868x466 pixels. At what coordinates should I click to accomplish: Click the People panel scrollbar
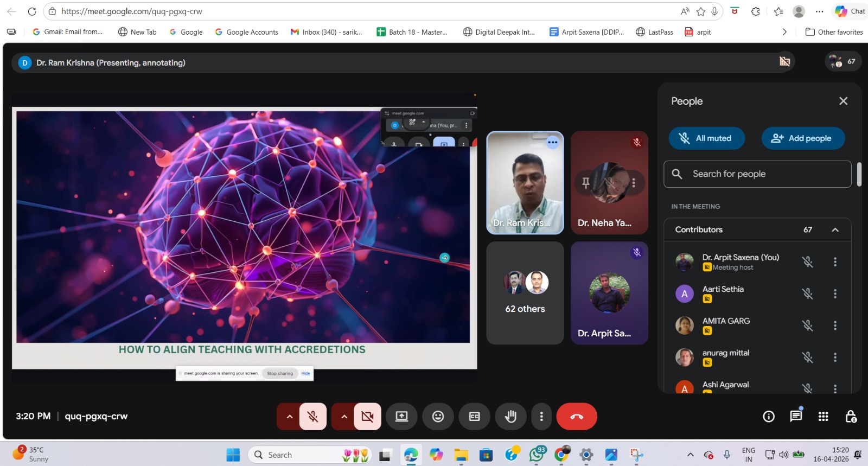click(x=859, y=175)
